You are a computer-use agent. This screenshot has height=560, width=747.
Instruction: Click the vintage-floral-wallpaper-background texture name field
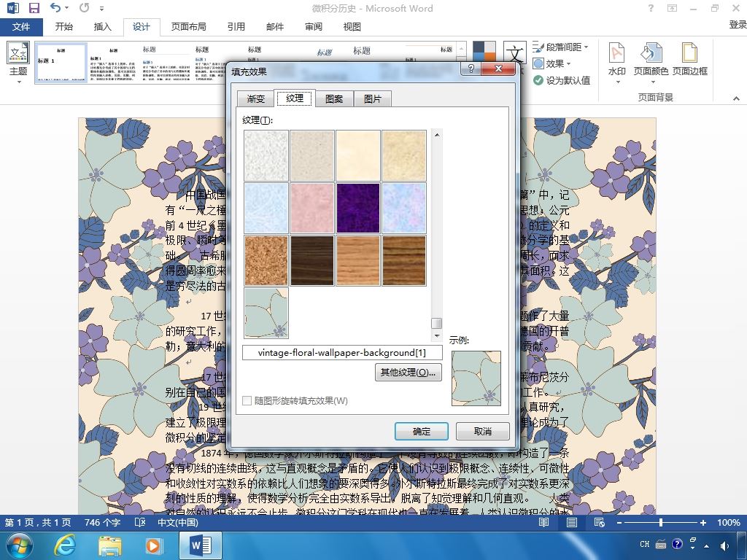pos(342,353)
